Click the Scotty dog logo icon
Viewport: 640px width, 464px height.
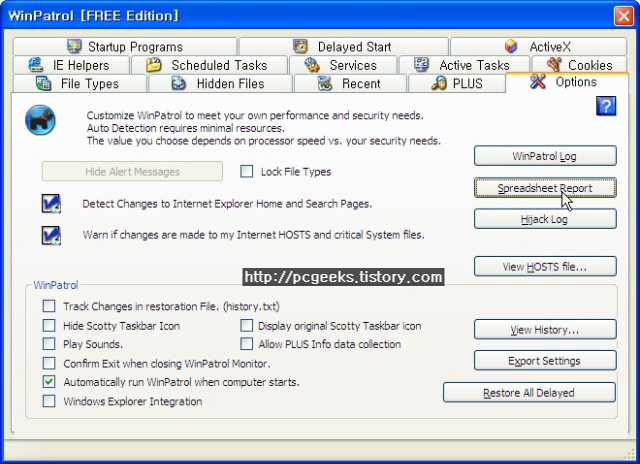pos(40,120)
